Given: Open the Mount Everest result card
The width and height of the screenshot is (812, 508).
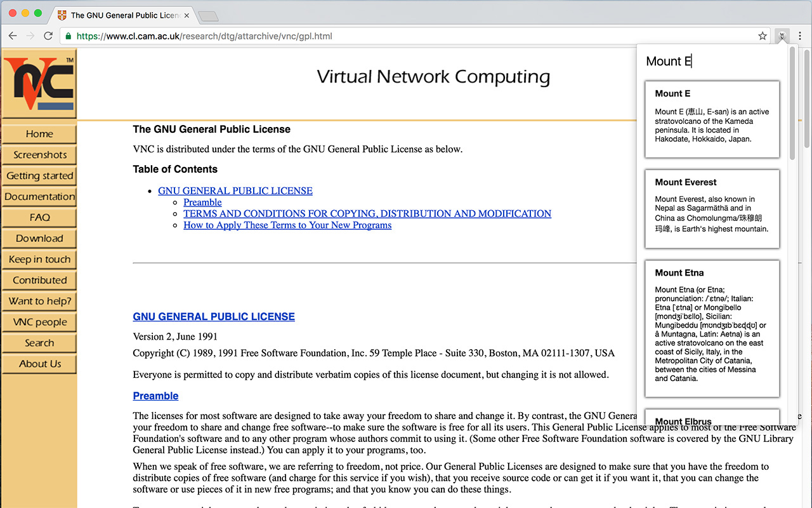Looking at the screenshot, I should [712, 209].
